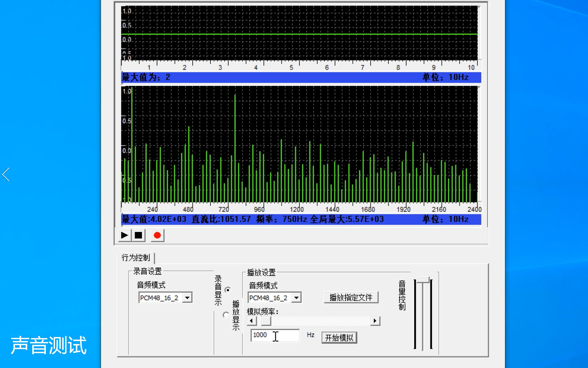The image size is (588, 368).
Task: Click the 最大值为: 2 status text
Action: click(146, 77)
